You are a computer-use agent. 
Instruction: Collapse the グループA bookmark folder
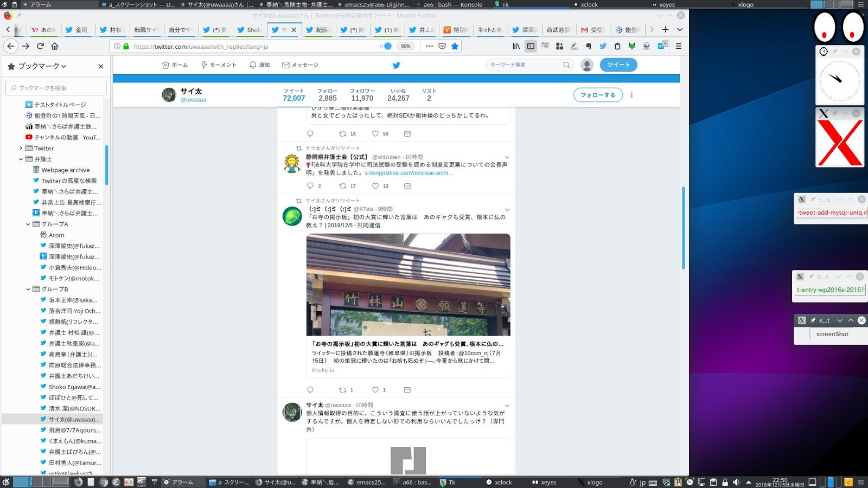28,224
